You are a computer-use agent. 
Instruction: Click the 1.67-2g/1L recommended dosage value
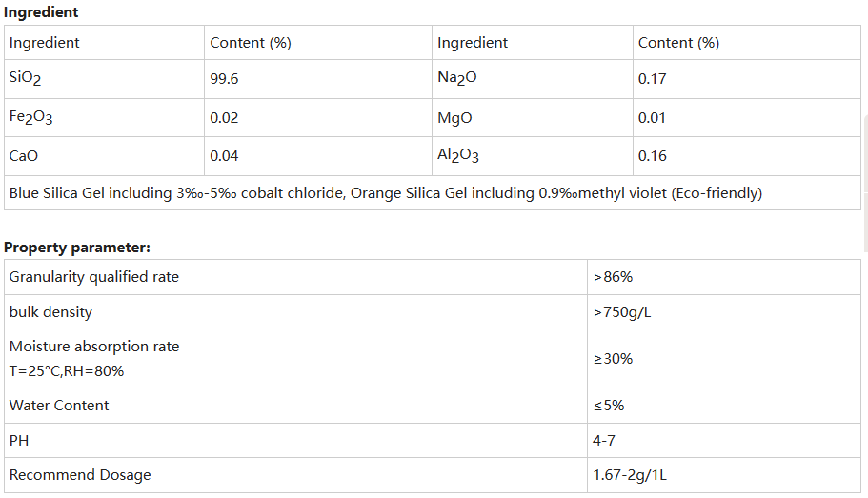(x=629, y=475)
